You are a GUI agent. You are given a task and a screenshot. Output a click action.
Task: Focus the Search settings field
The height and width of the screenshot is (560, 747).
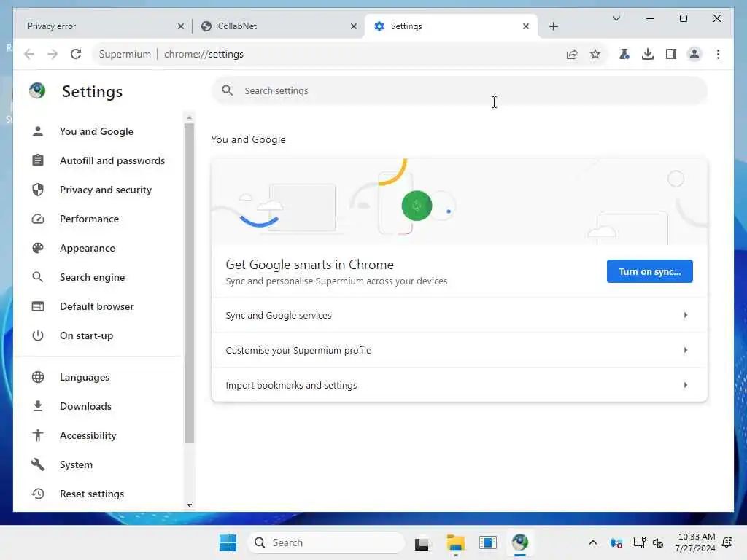coord(460,90)
